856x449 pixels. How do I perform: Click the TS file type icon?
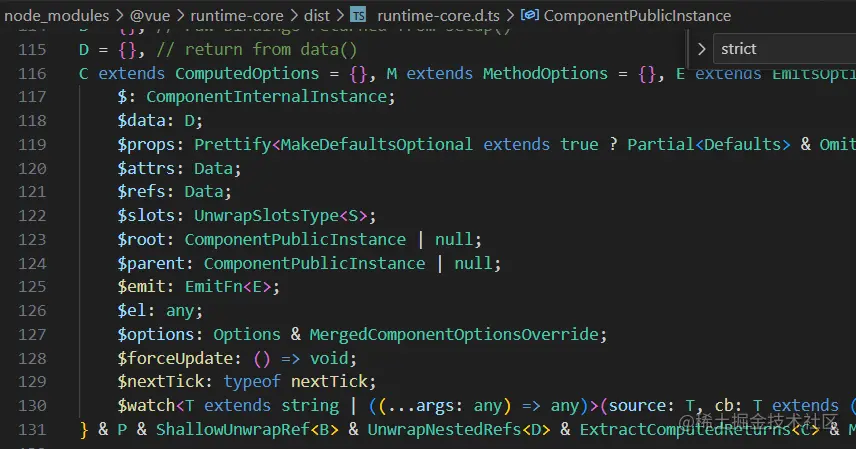pyautogui.click(x=358, y=15)
